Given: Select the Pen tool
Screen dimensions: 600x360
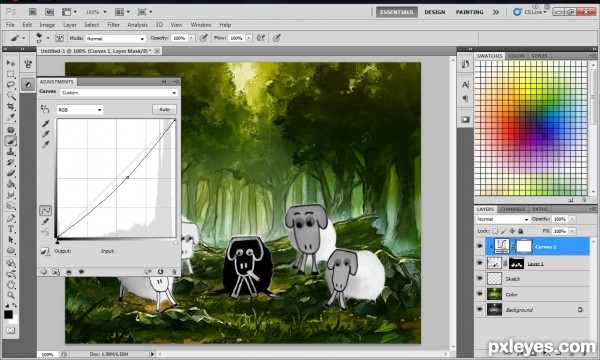Looking at the screenshot, I should pos(11,218).
